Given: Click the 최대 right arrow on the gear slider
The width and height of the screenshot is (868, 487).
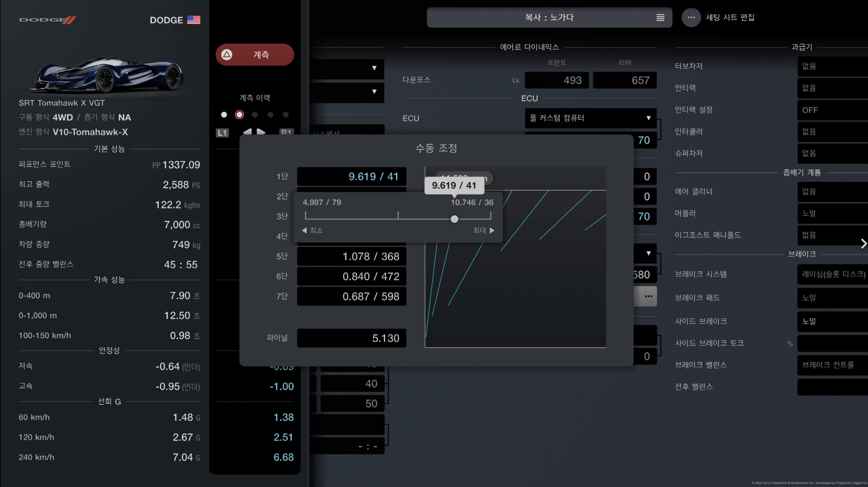Looking at the screenshot, I should point(492,230).
